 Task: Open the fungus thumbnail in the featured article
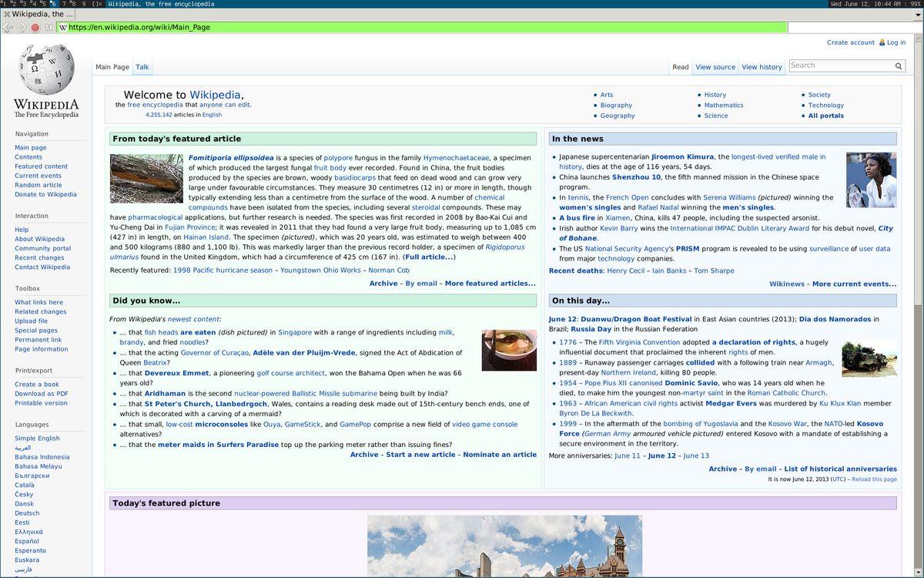(146, 179)
